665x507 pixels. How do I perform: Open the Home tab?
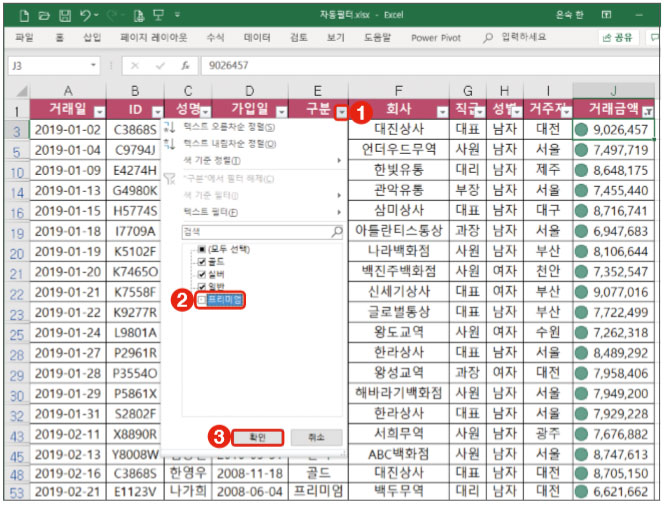(x=59, y=38)
